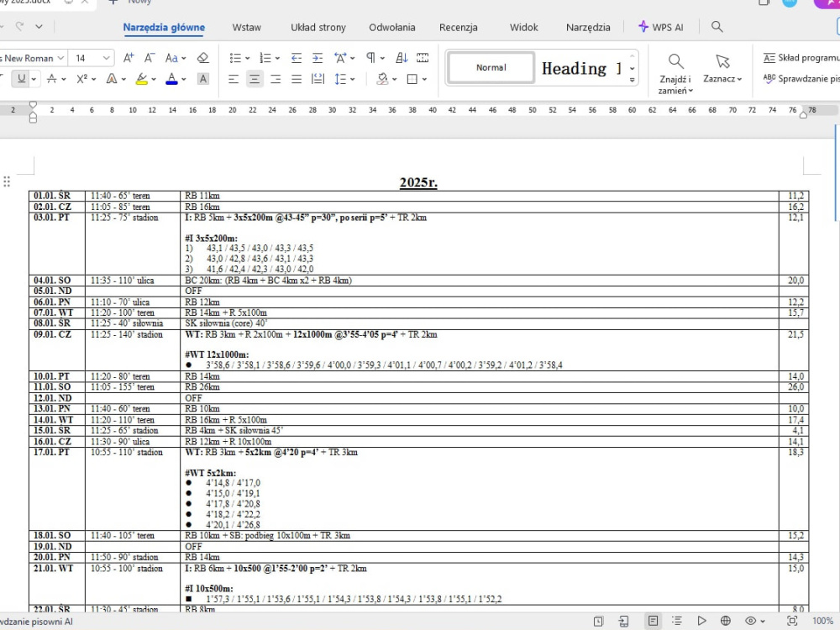Justify paragraph text
The width and height of the screenshot is (840, 630).
coord(297,79)
